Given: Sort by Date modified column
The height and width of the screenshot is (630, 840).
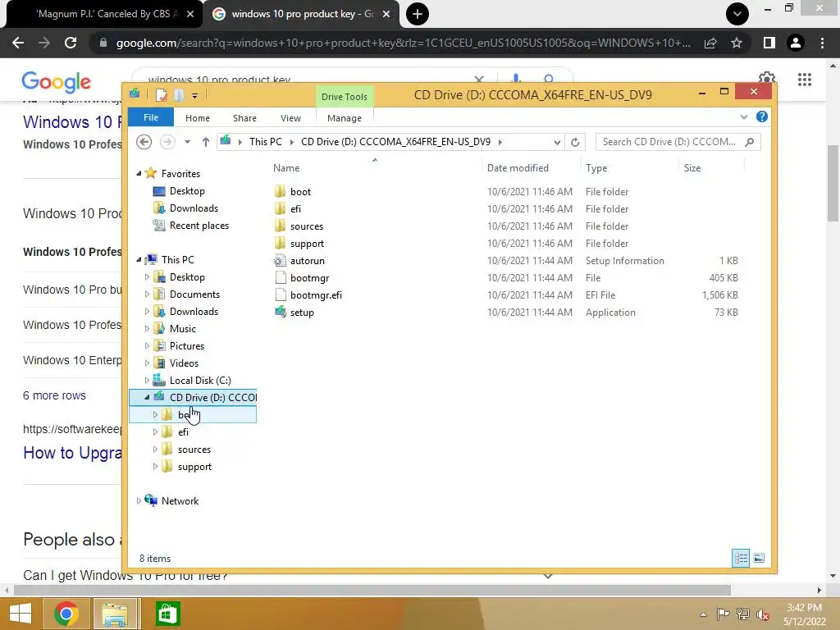Looking at the screenshot, I should [518, 168].
